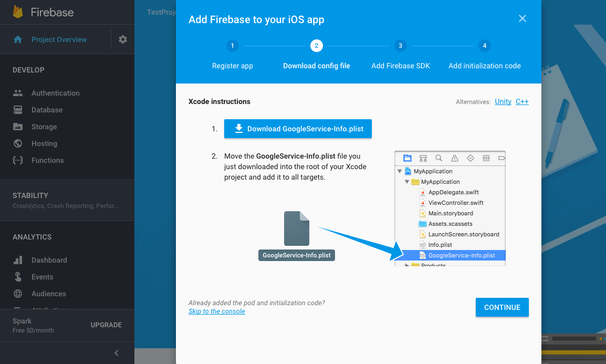Click the issue navigator warning icon in Xcode mockup
The height and width of the screenshot is (364, 606).
[454, 158]
